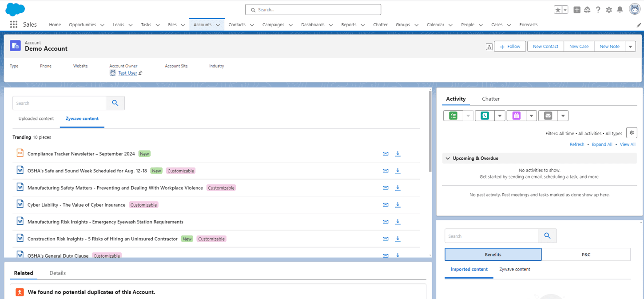644x299 pixels.
Task: Email the Manufacturing Safety Matters item
Action: [x=386, y=188]
